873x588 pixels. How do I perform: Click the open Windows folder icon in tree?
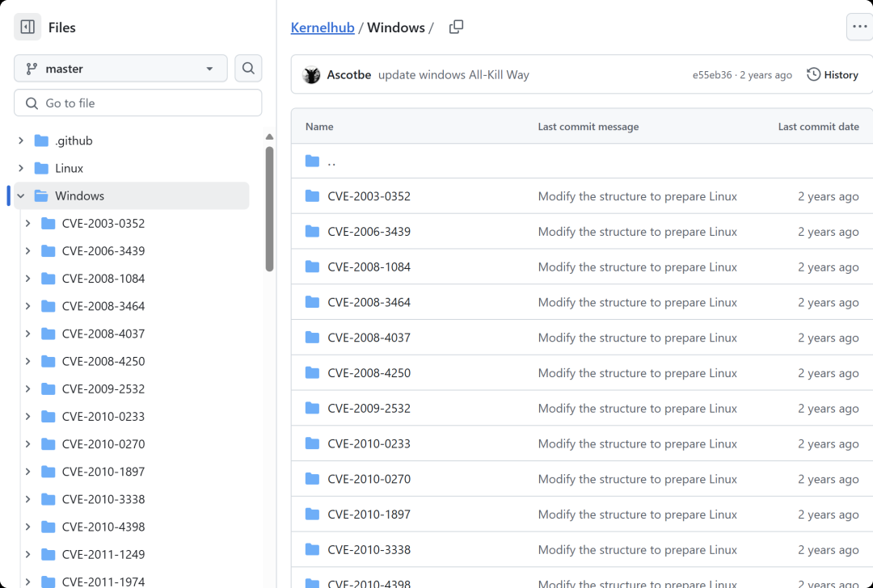pyautogui.click(x=41, y=195)
